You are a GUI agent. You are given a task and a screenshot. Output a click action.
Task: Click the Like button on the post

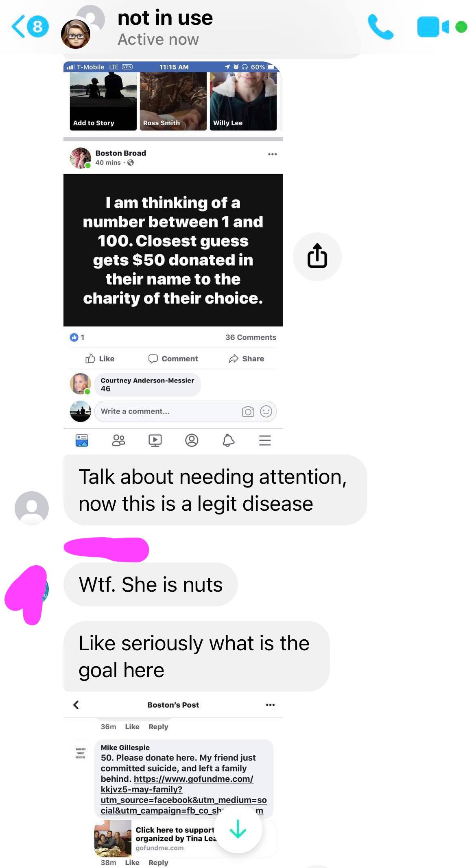click(x=100, y=359)
